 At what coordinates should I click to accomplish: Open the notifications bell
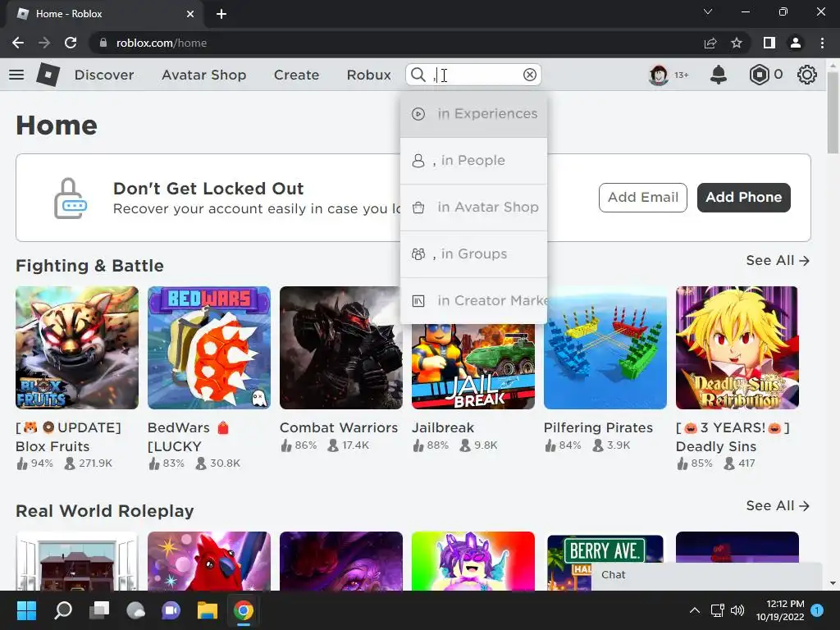(719, 75)
